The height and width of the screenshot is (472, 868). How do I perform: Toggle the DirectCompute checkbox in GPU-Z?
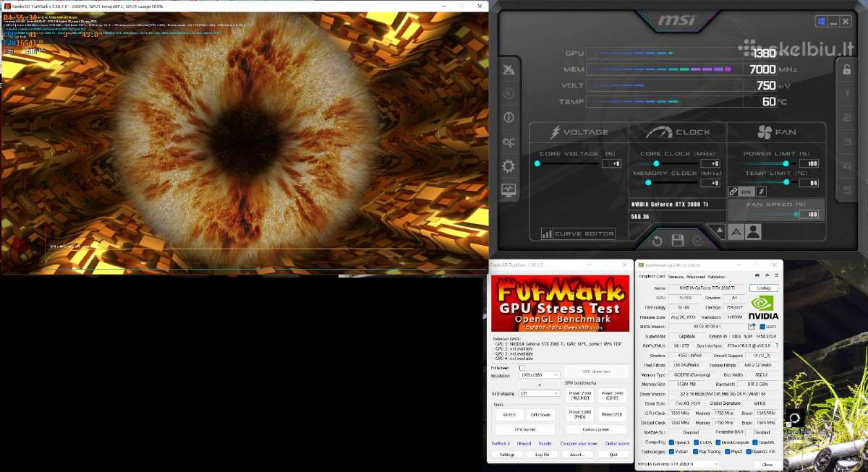(718, 442)
